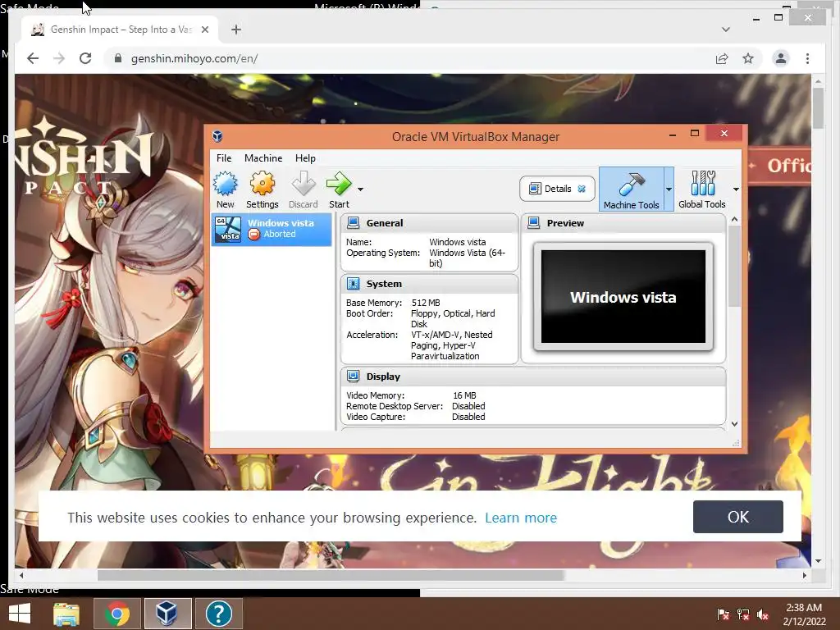Screen dimensions: 840x630
Task: Expand the Start button dropdown arrow
Action: (x=361, y=189)
